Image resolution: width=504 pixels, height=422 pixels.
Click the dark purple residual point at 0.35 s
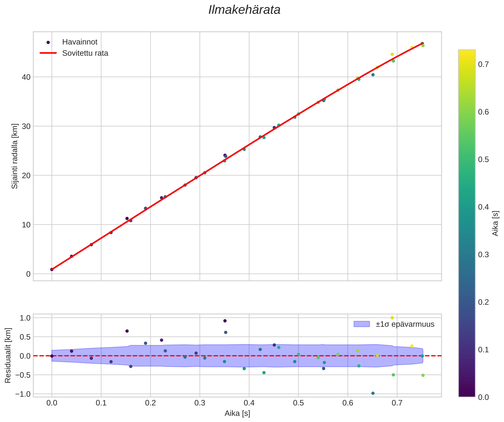(225, 321)
